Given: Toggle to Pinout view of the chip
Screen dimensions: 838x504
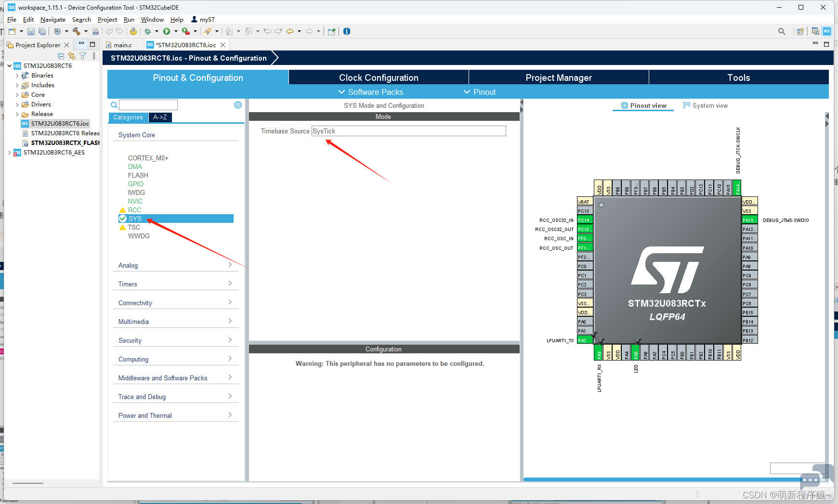Looking at the screenshot, I should [643, 106].
